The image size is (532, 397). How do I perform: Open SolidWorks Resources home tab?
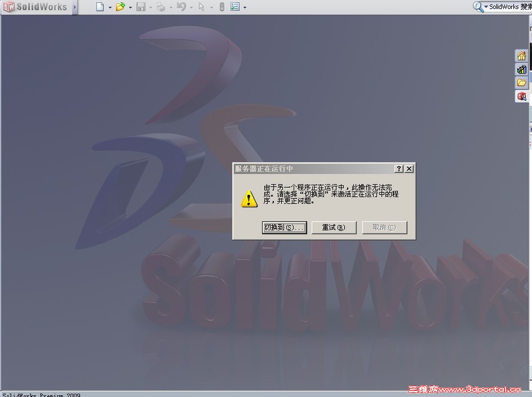click(521, 56)
